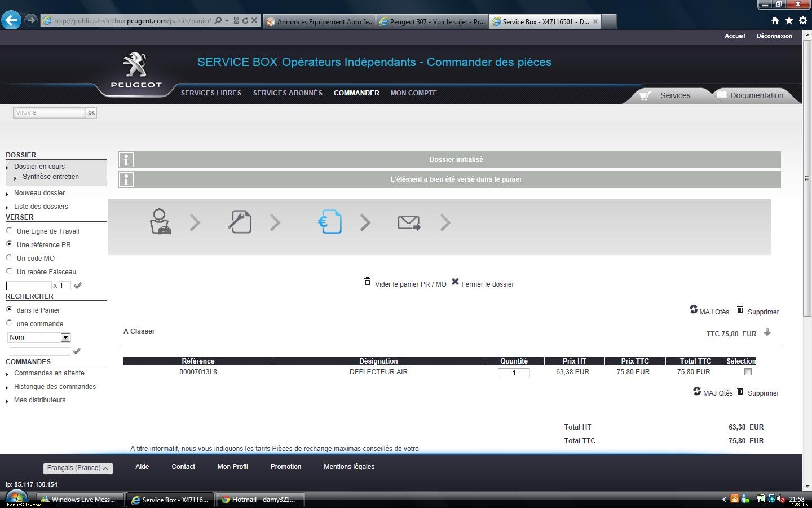
Task: Click the send envelope step icon
Action: tap(409, 223)
